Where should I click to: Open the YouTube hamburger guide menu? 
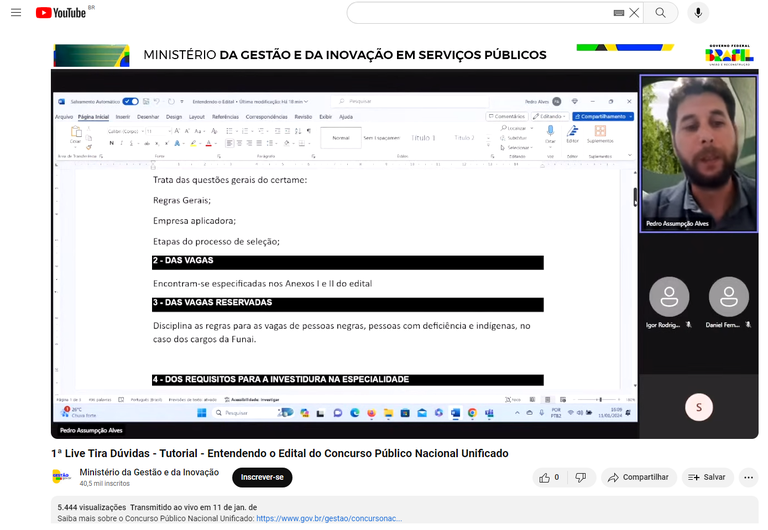tap(16, 13)
